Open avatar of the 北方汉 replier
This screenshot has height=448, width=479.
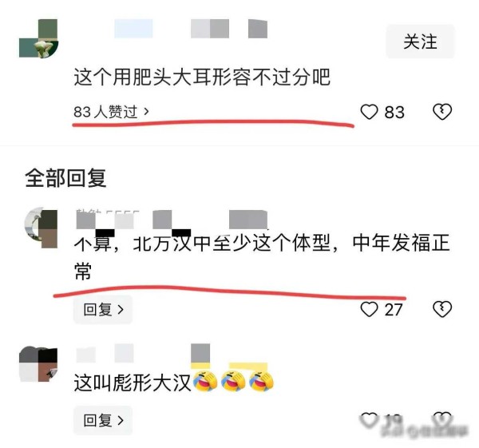coord(41,228)
